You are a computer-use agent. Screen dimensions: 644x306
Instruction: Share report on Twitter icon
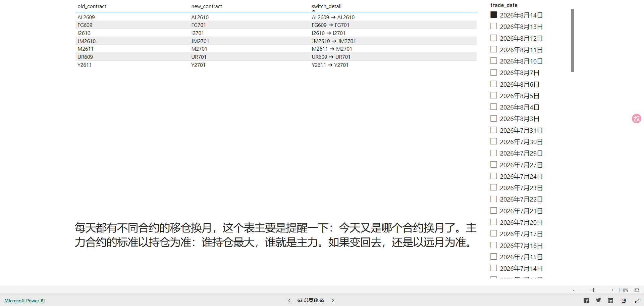click(x=598, y=300)
